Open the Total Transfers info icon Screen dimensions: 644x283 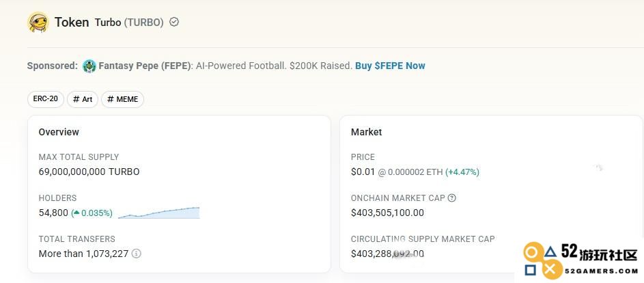click(137, 254)
